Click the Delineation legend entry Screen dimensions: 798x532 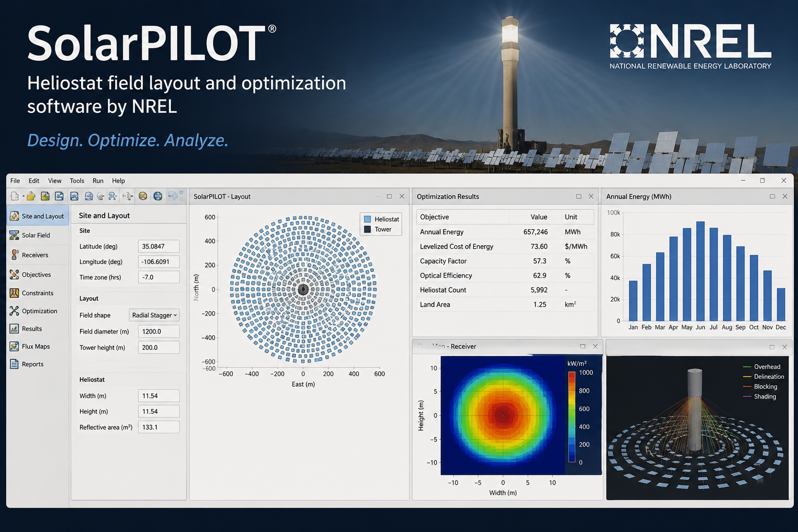[764, 377]
